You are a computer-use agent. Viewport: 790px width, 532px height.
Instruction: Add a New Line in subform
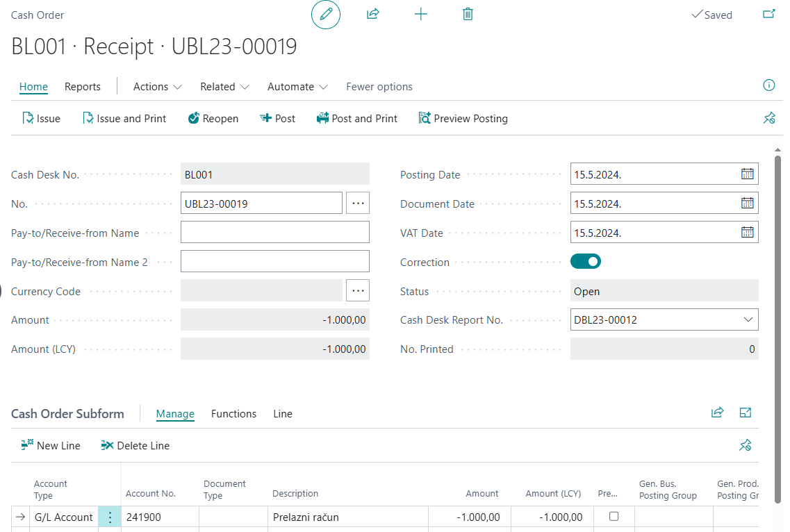point(51,445)
